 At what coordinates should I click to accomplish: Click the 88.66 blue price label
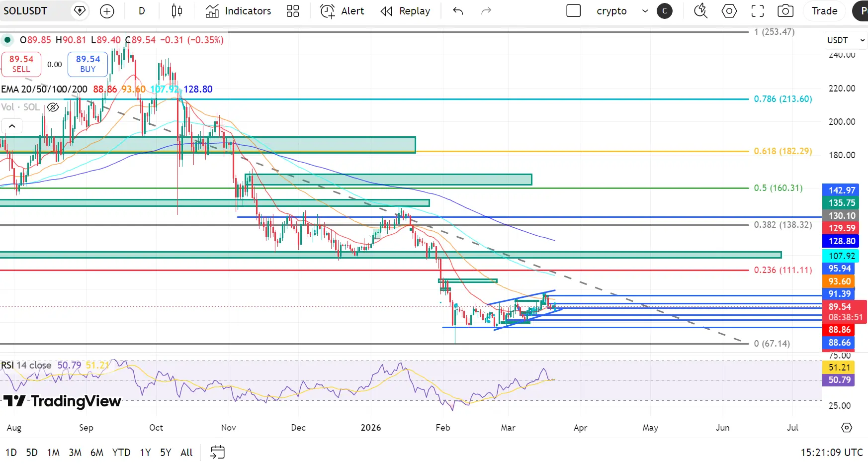[x=839, y=342]
